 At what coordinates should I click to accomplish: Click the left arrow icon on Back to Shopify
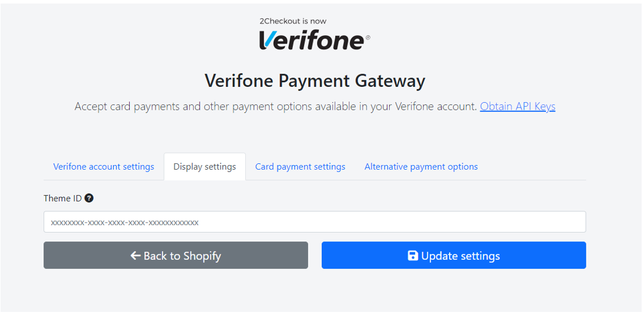pyautogui.click(x=136, y=256)
